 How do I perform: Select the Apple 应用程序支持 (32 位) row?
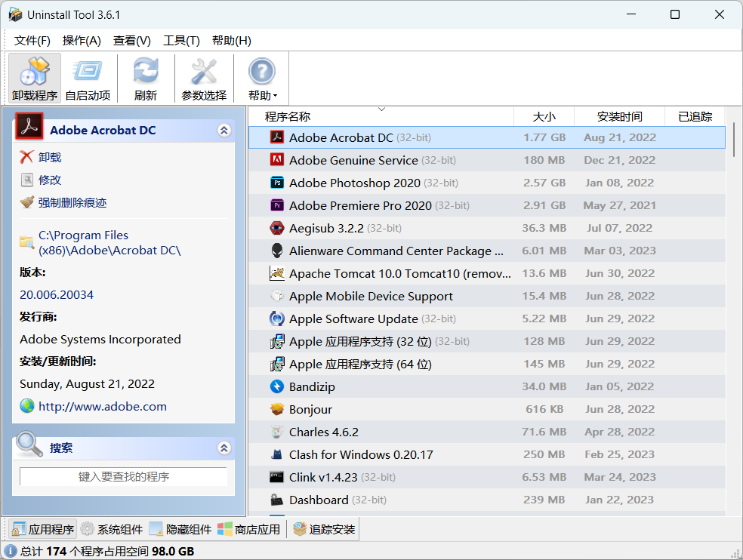pyautogui.click(x=487, y=341)
